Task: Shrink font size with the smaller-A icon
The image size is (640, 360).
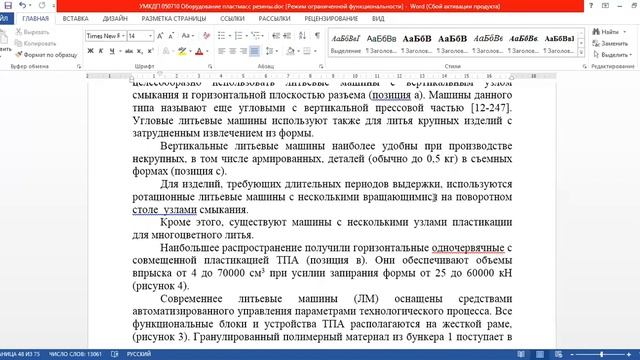Action: [171, 36]
